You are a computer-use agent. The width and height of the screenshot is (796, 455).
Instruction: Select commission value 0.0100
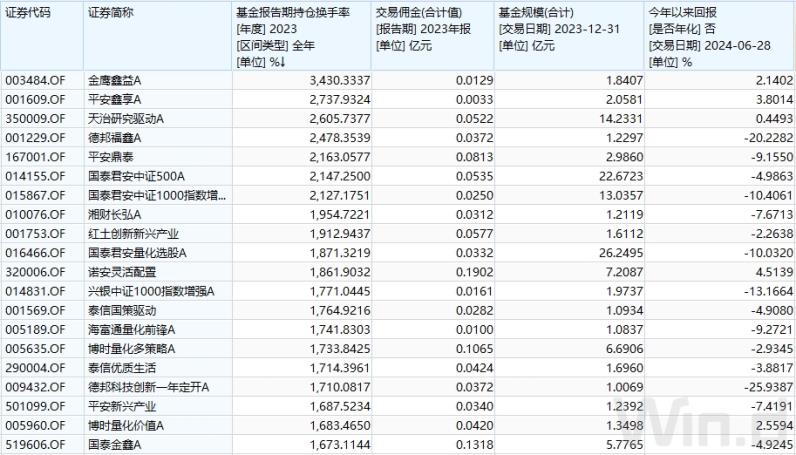(x=474, y=330)
